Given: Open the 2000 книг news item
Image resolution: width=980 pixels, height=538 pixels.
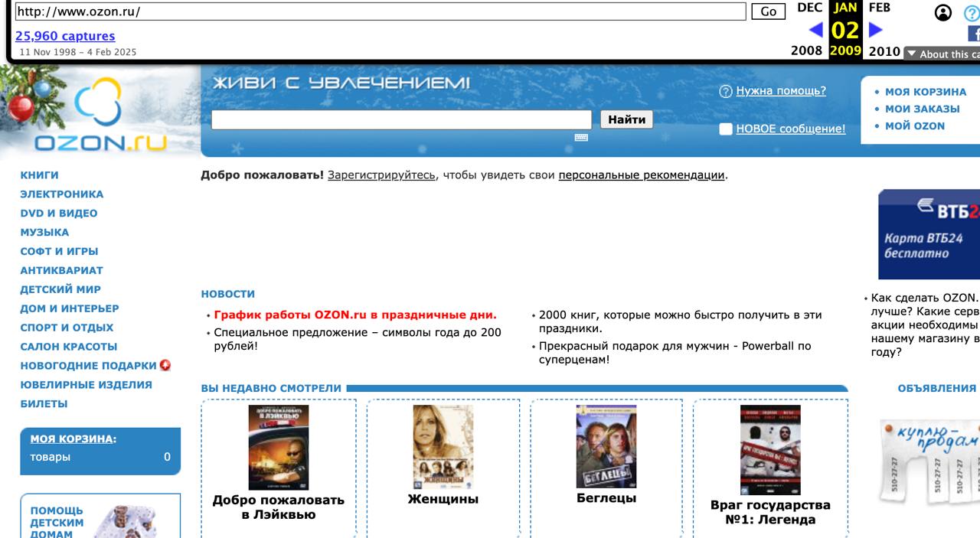Looking at the screenshot, I should (680, 321).
